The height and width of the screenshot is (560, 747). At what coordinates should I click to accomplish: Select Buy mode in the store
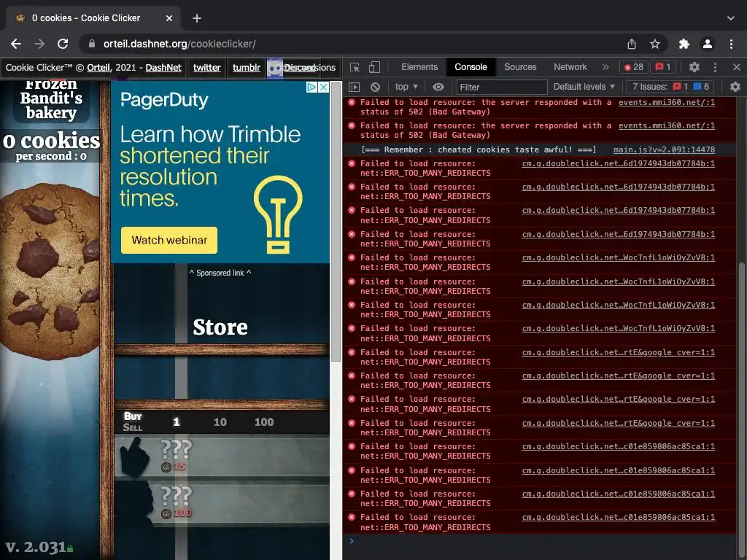click(133, 416)
